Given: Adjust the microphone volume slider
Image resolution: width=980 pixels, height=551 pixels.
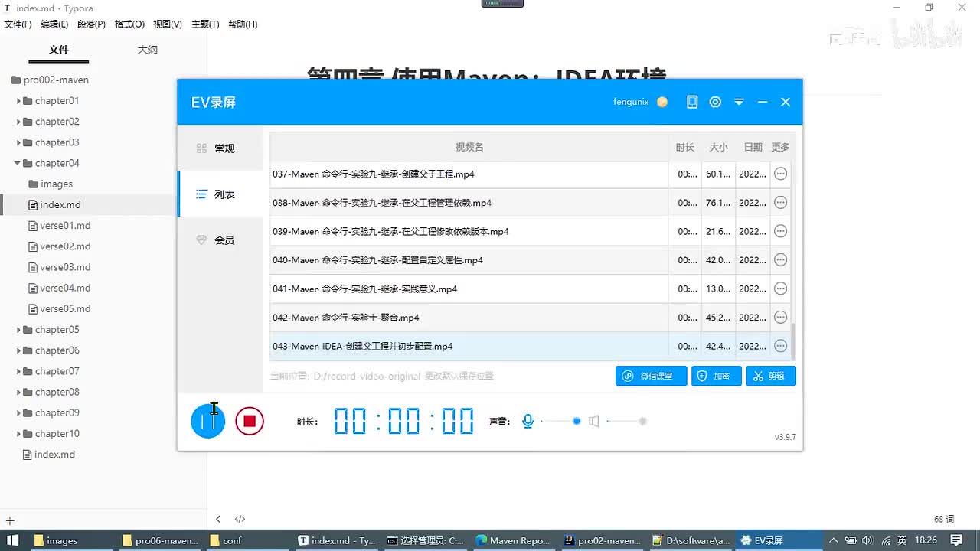Looking at the screenshot, I should tap(560, 421).
